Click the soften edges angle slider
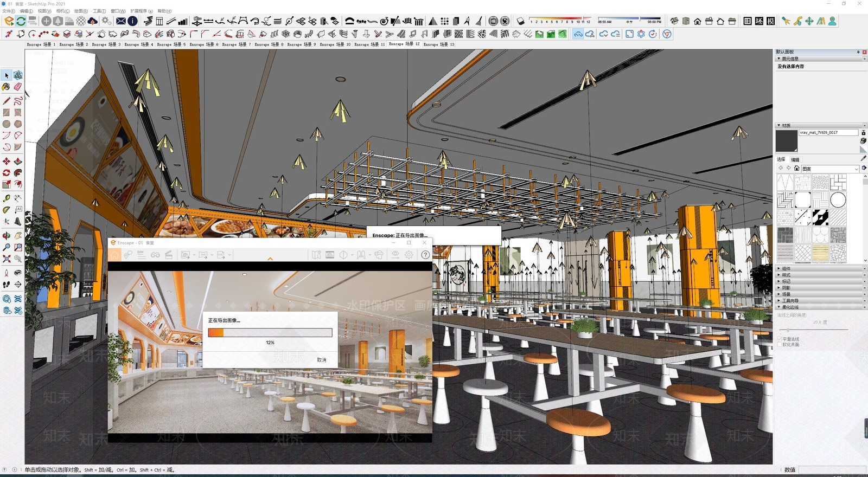The height and width of the screenshot is (477, 868). point(814,330)
